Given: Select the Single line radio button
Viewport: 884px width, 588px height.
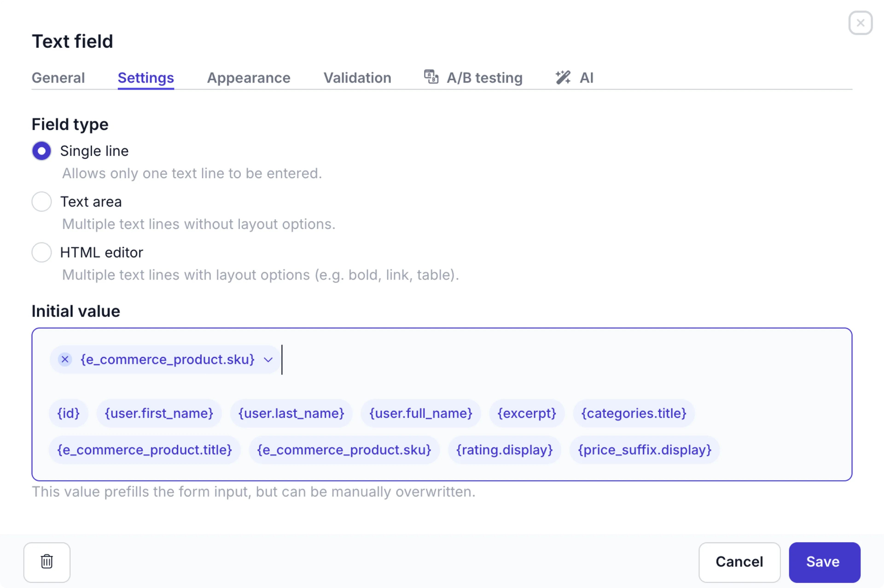Looking at the screenshot, I should 42,151.
